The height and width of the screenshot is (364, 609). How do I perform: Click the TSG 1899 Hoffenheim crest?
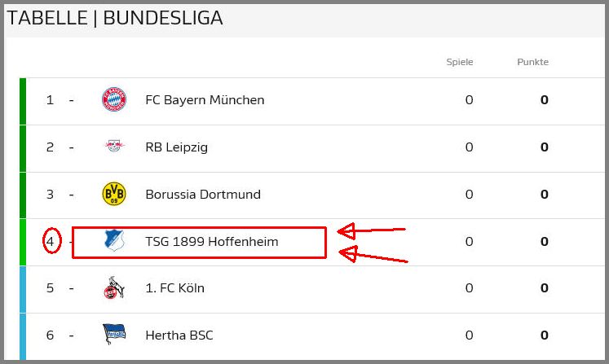[x=114, y=240]
